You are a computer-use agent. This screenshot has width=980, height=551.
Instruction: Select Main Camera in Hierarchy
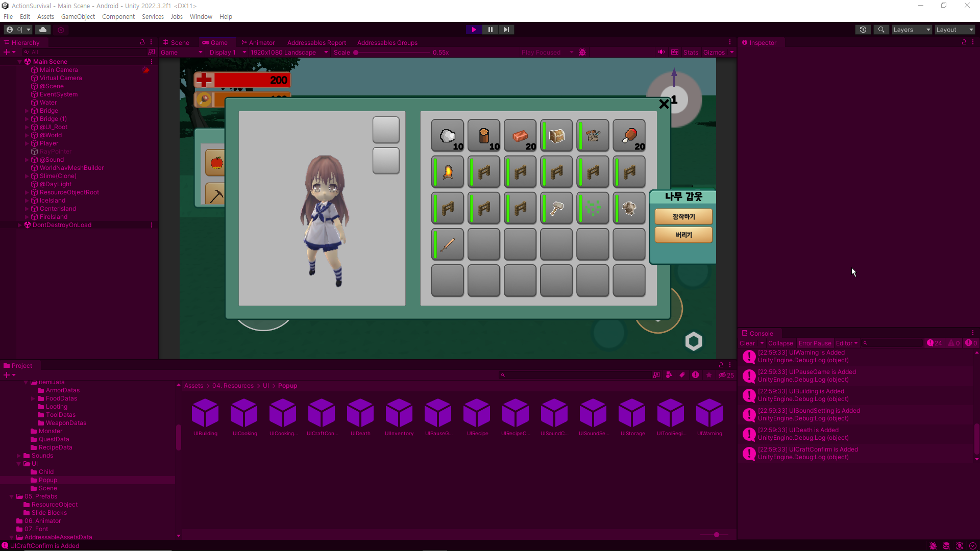pos(59,70)
